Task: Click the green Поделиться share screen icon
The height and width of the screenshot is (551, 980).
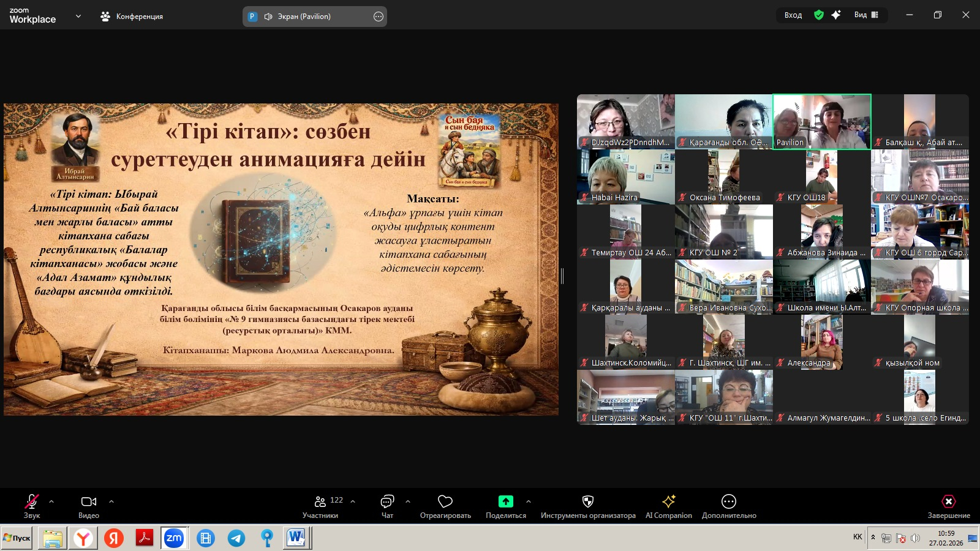Action: point(505,502)
